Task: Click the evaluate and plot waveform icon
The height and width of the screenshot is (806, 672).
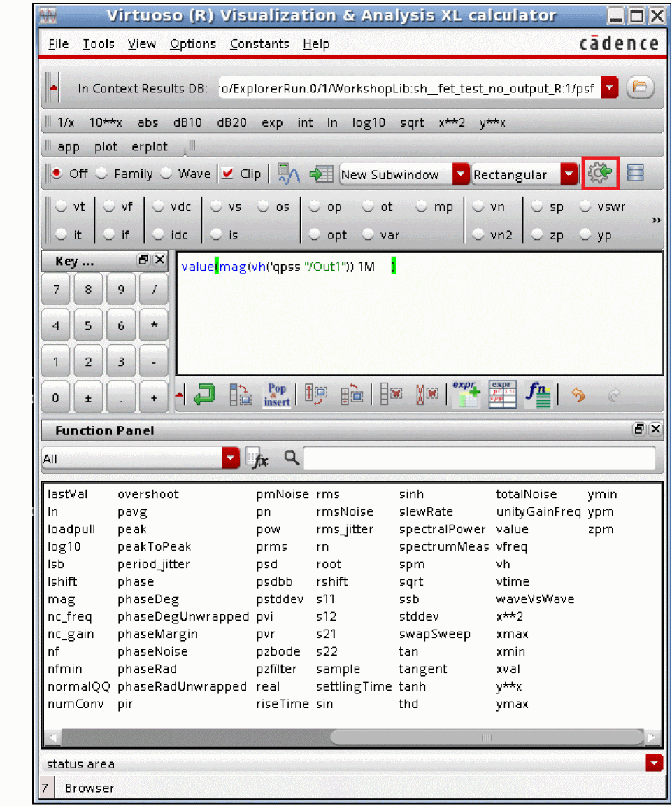Action: point(289,174)
